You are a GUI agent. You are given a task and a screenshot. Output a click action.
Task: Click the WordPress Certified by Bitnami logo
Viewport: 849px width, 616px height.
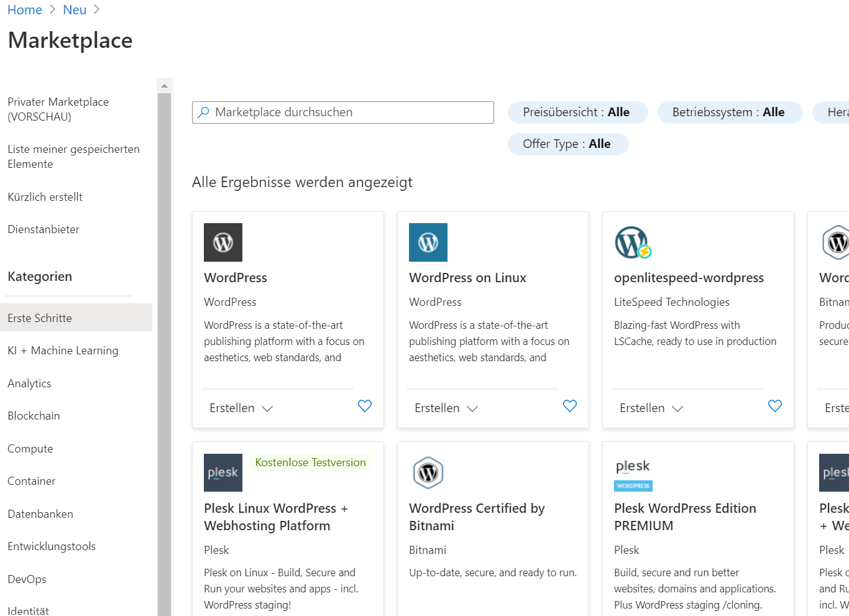tap(428, 472)
